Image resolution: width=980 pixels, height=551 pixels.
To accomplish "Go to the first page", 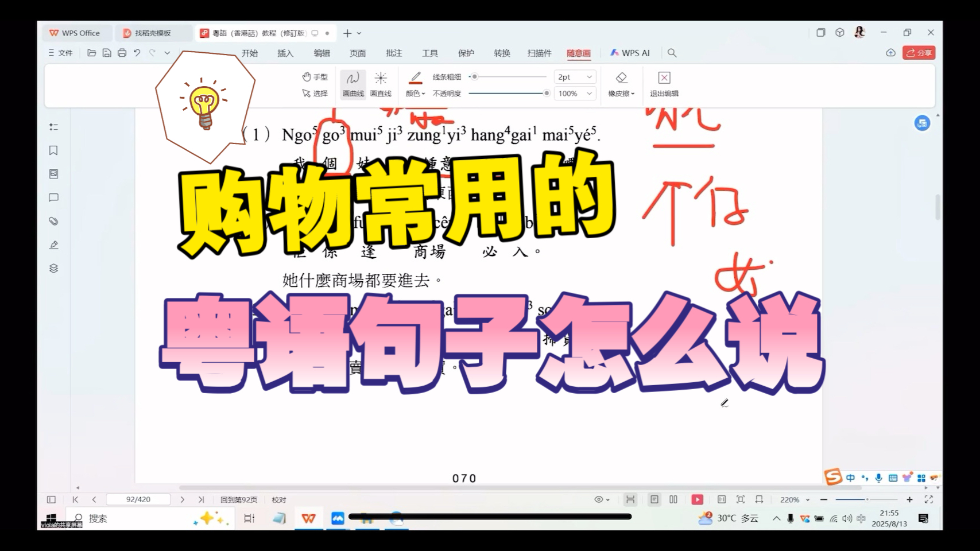I will pos(75,500).
